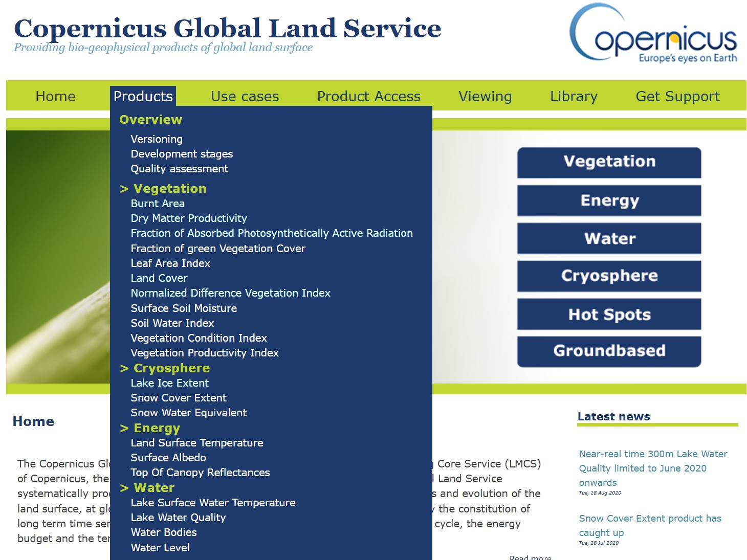Open the Product Access menu
This screenshot has width=747, height=560.
point(369,96)
